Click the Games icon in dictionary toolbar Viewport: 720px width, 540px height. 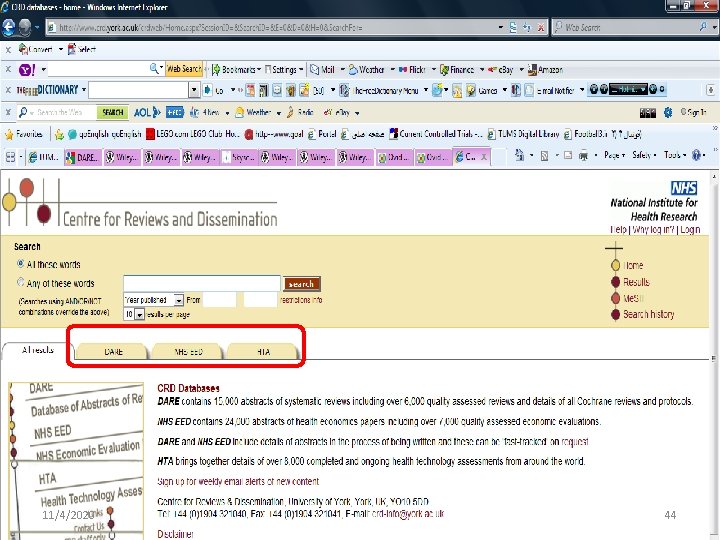tap(471, 90)
